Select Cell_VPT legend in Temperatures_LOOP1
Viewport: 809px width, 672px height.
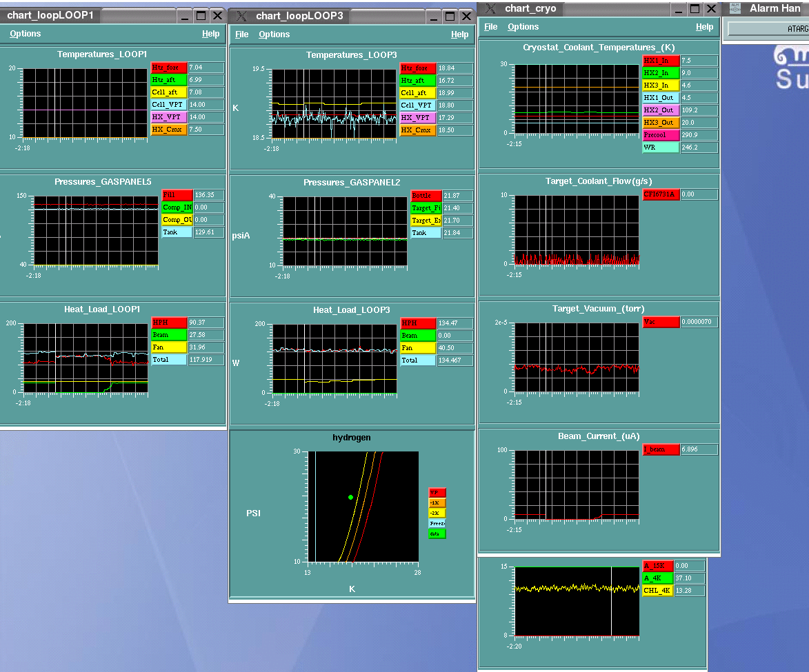pos(169,105)
